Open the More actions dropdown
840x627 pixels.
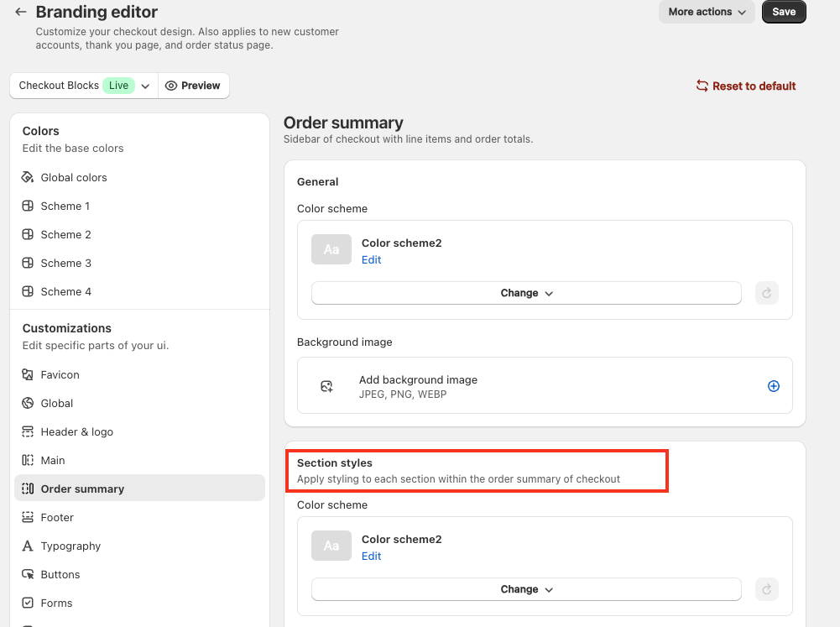pos(707,12)
